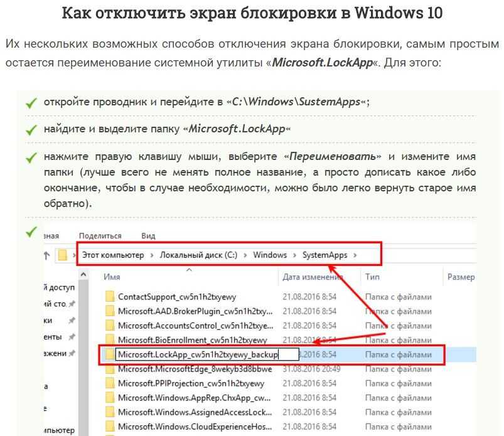Click the folder icon of Microsoft.PPIProjection
Image resolution: width=504 pixels, height=436 pixels.
110,383
